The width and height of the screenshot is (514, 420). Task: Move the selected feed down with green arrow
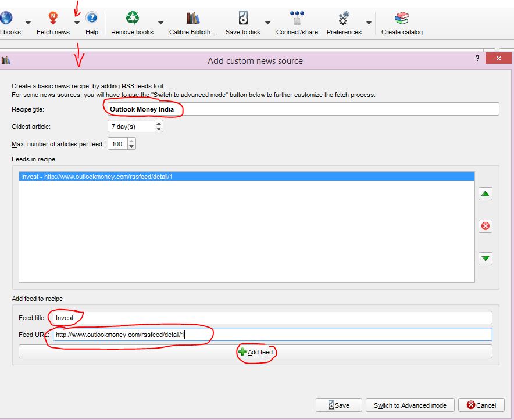click(x=485, y=259)
